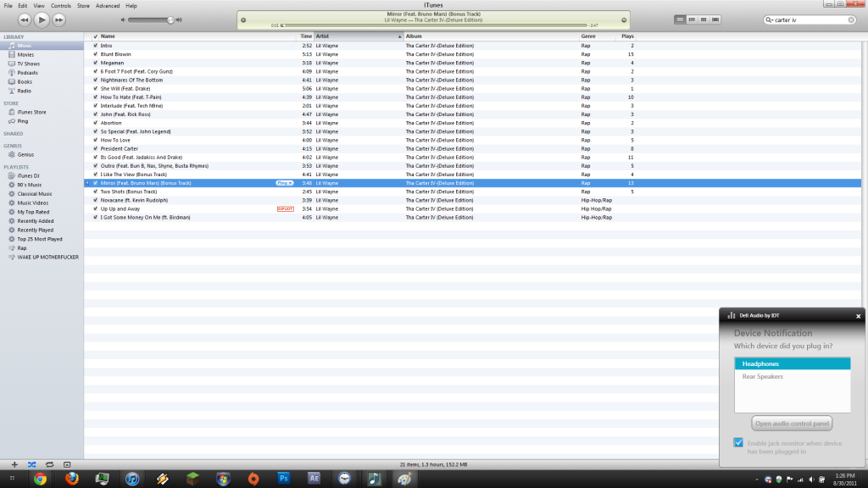Open the Advanced menu
The width and height of the screenshot is (868, 488).
point(108,6)
